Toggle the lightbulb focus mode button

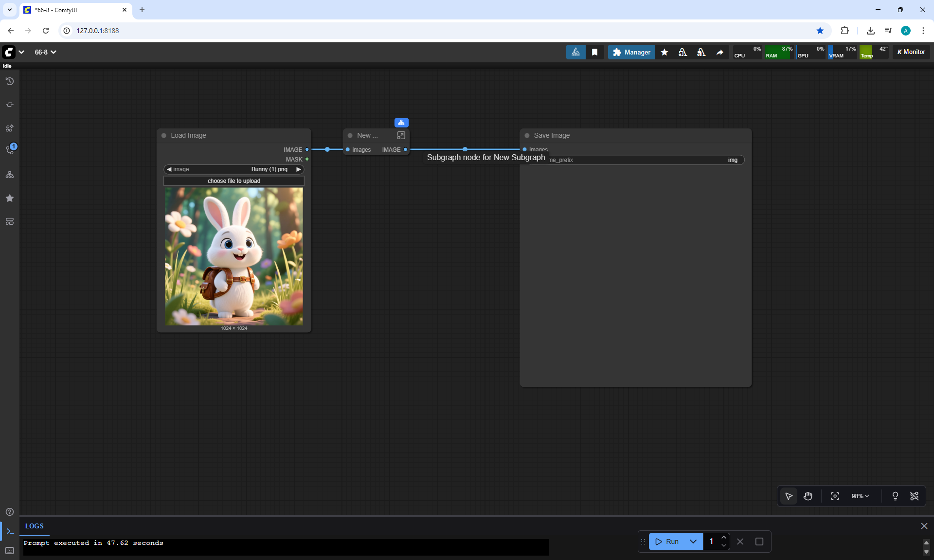(x=895, y=496)
